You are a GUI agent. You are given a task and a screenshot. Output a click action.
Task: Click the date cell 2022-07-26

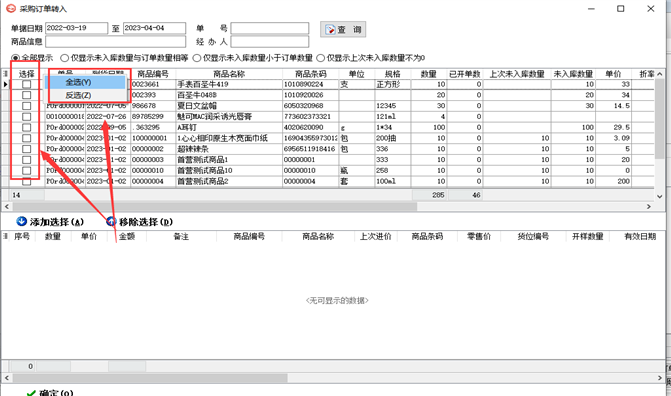[108, 116]
